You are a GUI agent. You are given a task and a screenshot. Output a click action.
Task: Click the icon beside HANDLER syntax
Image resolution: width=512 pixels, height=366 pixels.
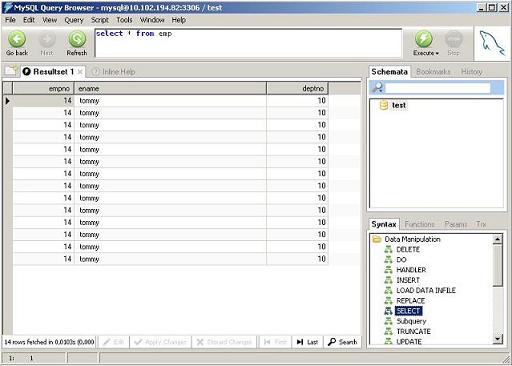(388, 270)
